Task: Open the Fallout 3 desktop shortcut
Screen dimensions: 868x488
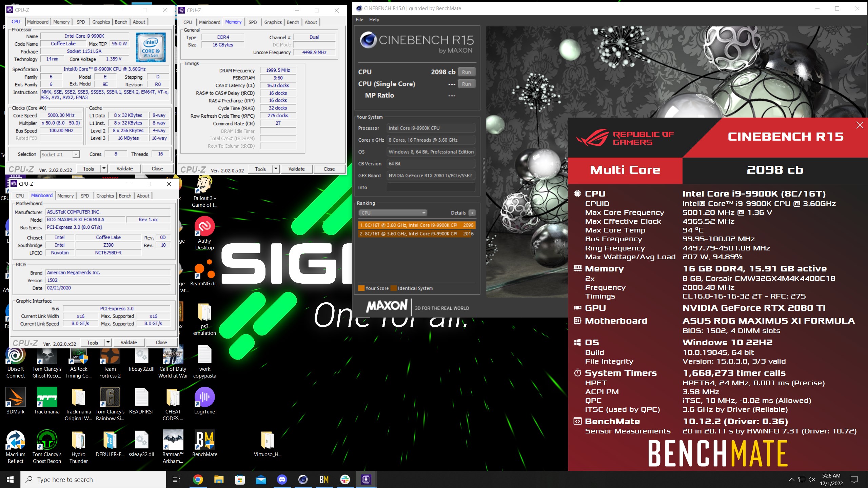Action: click(x=204, y=191)
